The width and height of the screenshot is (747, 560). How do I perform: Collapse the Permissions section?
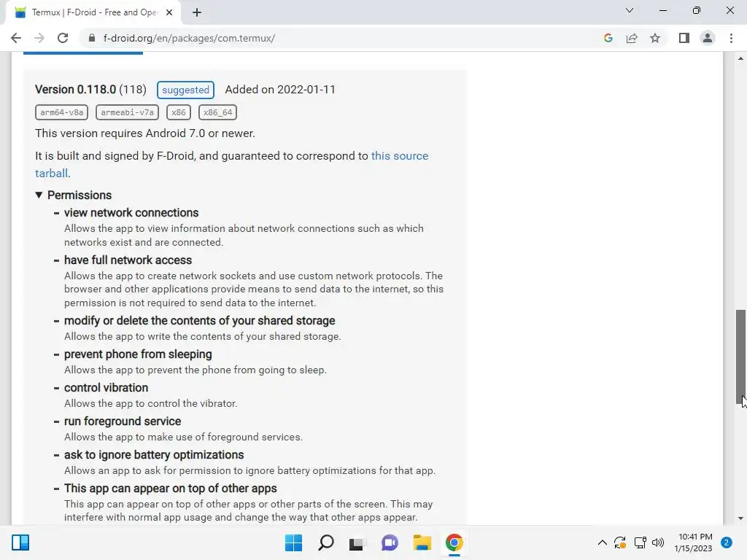tap(74, 195)
